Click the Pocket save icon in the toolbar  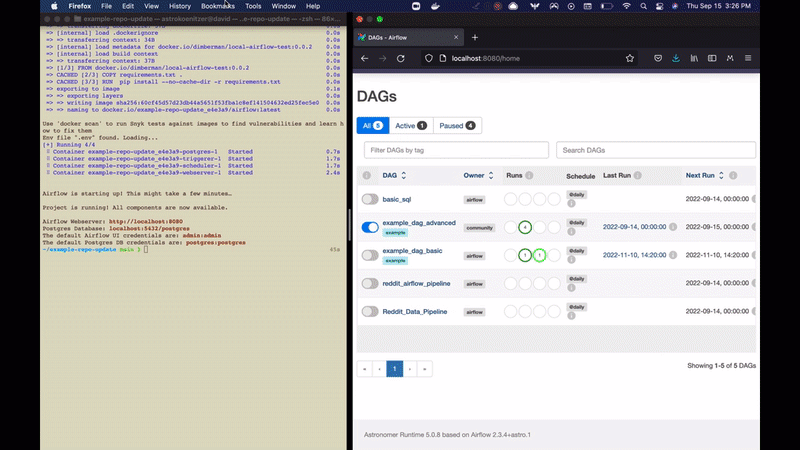pyautogui.click(x=657, y=58)
